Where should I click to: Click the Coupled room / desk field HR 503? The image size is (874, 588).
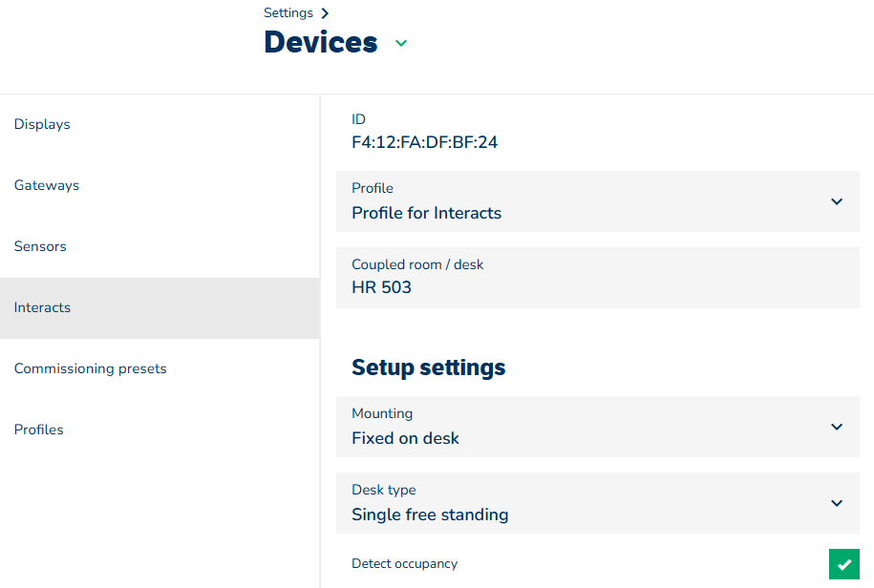tap(597, 278)
